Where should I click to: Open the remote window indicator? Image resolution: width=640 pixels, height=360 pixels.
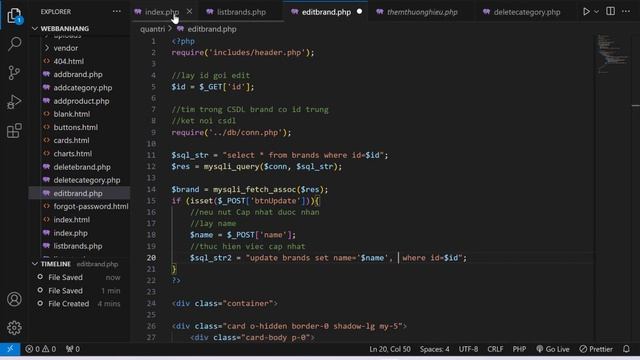click(x=10, y=349)
